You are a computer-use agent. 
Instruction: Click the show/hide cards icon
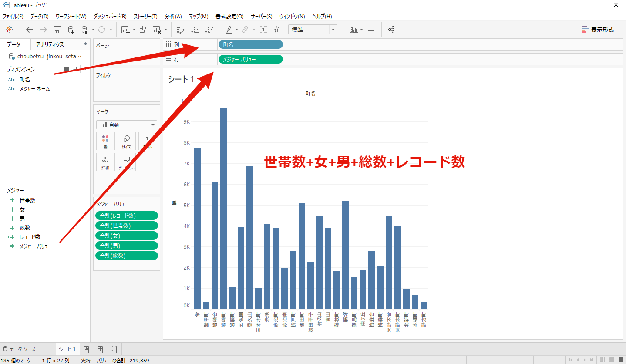(354, 30)
